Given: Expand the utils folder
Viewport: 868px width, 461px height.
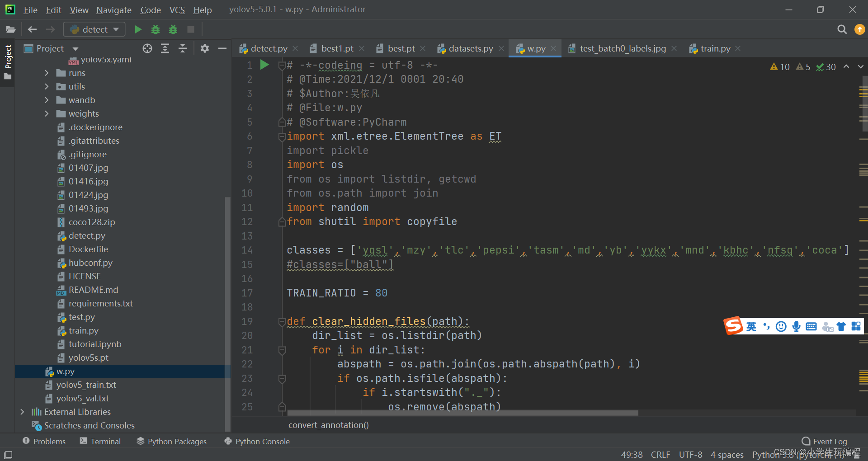Looking at the screenshot, I should (47, 86).
